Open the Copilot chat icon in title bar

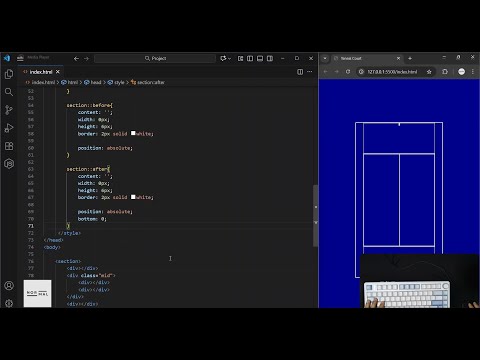[223, 59]
